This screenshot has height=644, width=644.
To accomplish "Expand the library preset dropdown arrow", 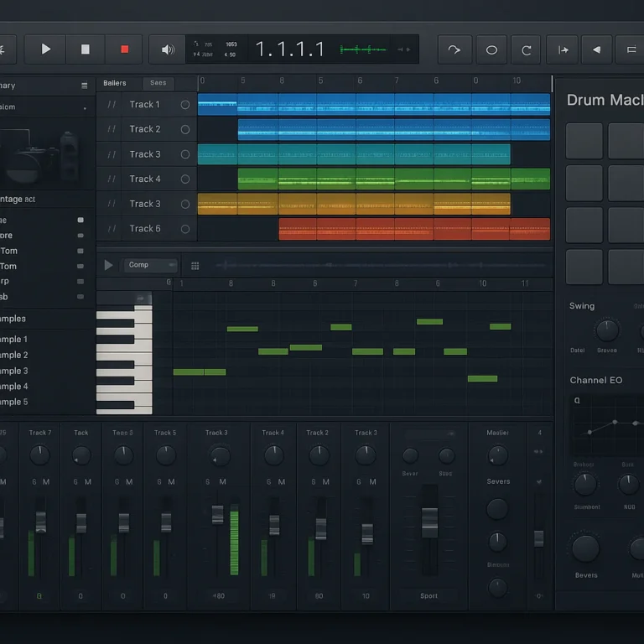I will (x=85, y=108).
